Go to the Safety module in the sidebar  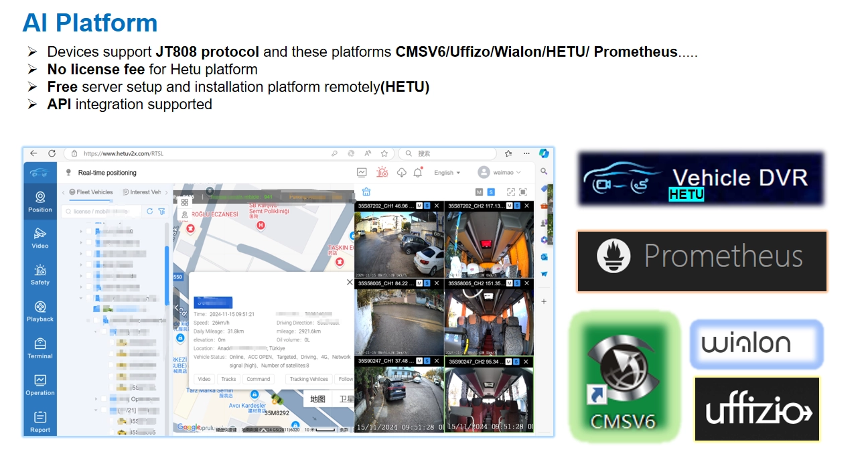(x=40, y=275)
